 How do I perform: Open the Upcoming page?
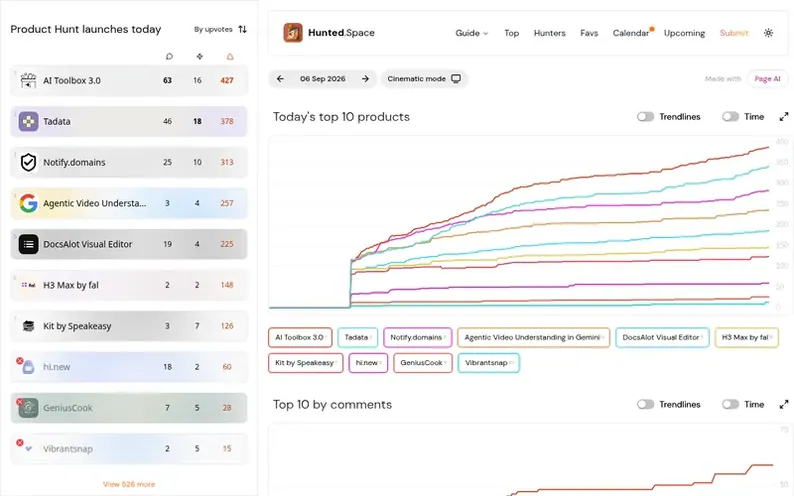pyautogui.click(x=684, y=33)
